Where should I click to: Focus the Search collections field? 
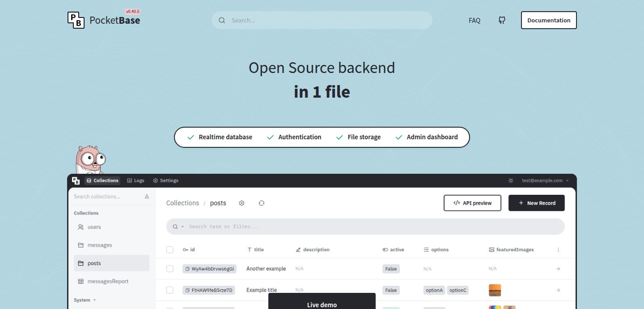(107, 197)
